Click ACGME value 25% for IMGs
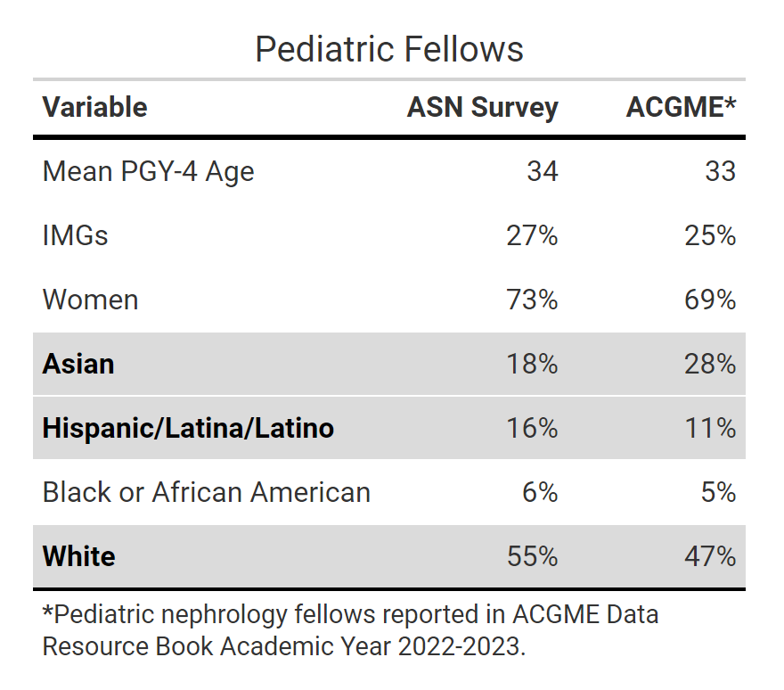 point(711,235)
